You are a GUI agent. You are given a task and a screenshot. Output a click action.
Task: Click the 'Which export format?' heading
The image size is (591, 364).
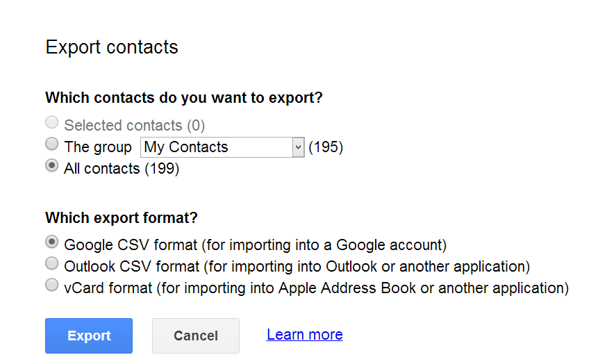coord(122,218)
